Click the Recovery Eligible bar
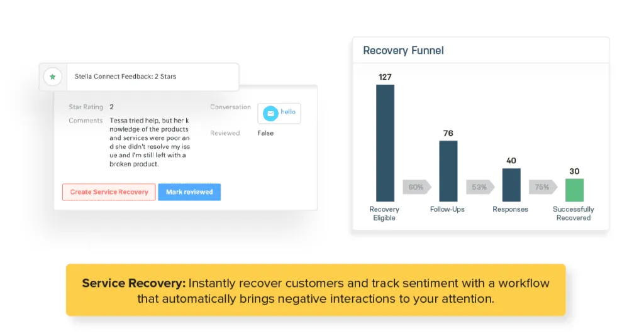644x336 pixels. [x=385, y=143]
